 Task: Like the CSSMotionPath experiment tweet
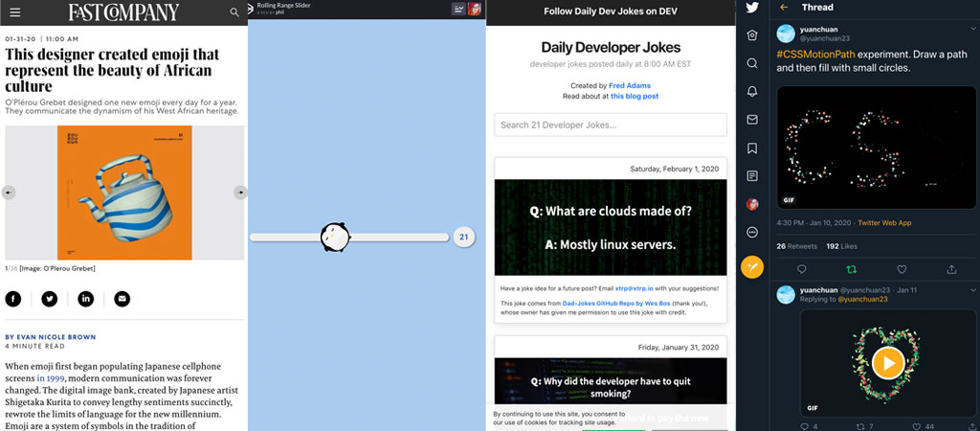tap(901, 269)
